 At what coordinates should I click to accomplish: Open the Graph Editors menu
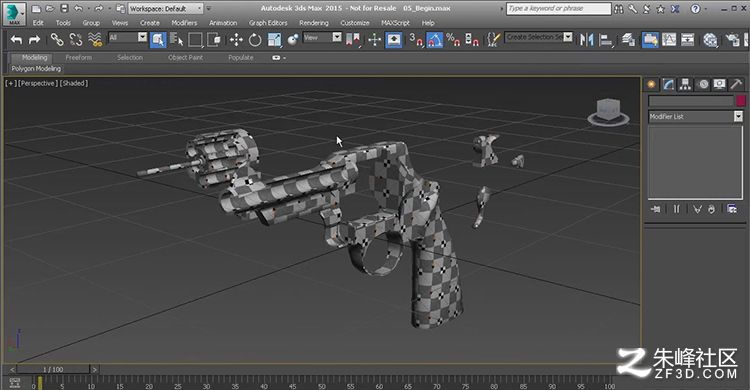[x=268, y=23]
